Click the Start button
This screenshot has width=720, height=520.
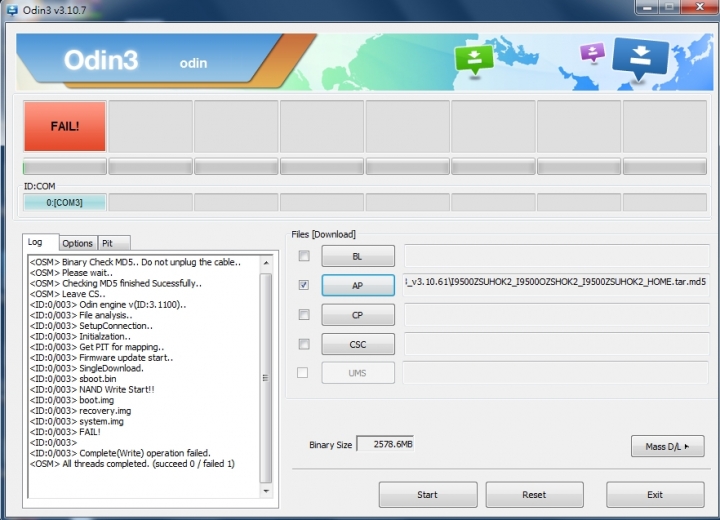coord(428,495)
